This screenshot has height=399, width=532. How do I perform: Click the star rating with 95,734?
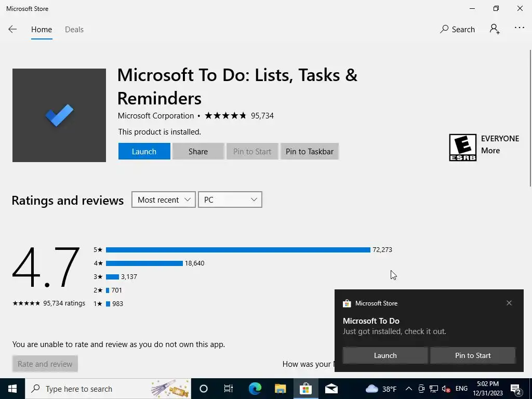[239, 116]
